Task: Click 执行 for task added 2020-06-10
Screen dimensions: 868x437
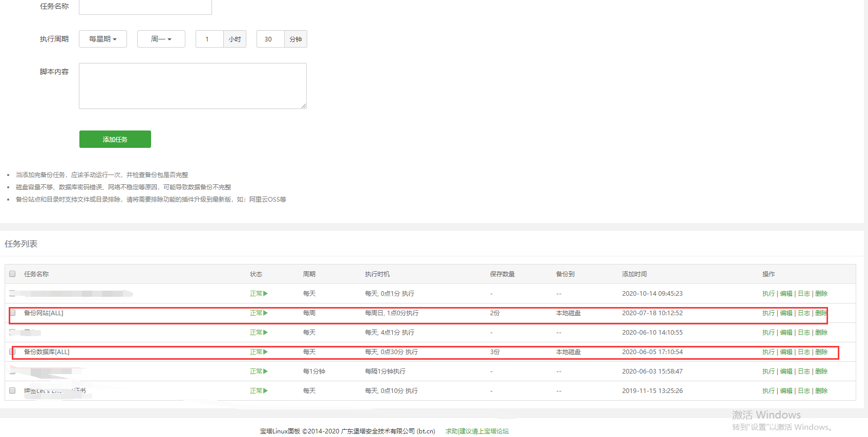Action: [768, 333]
